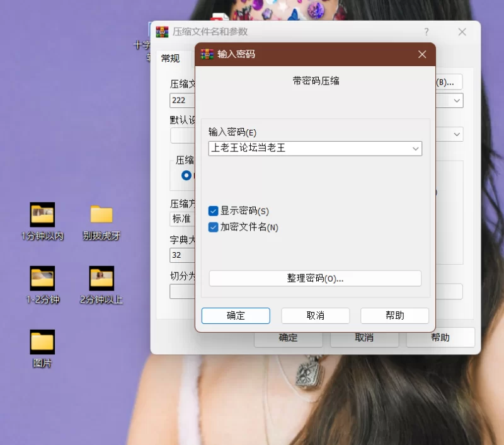Viewport: 504px width, 445px height.
Task: Click the WinRAR icon in 输入密码 title bar
Action: click(x=207, y=55)
